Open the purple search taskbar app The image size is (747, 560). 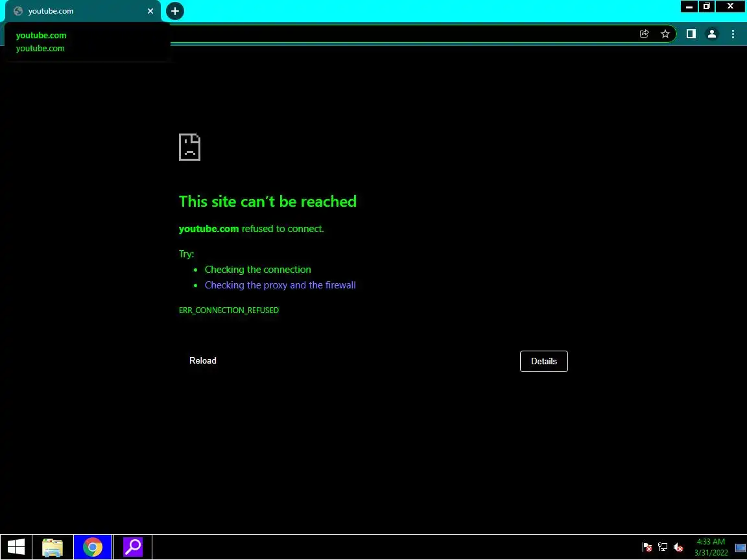coord(133,547)
